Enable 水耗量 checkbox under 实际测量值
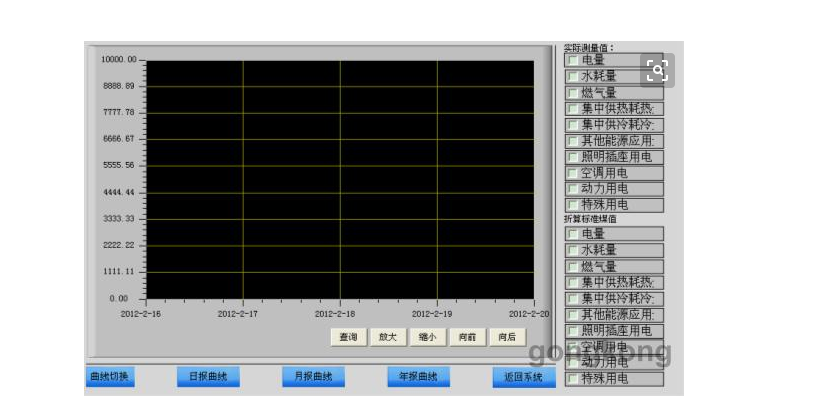This screenshot has width=818, height=403. [573, 76]
